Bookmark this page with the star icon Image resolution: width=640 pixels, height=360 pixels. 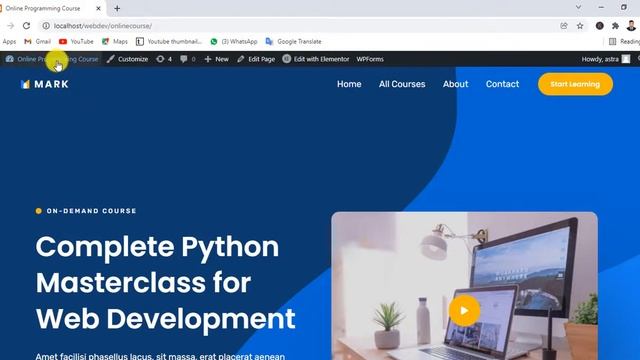pos(580,26)
